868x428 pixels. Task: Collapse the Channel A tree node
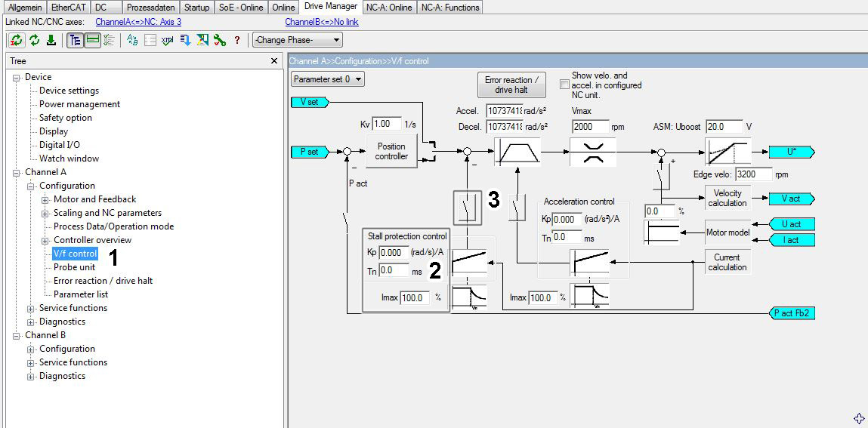[x=16, y=173]
